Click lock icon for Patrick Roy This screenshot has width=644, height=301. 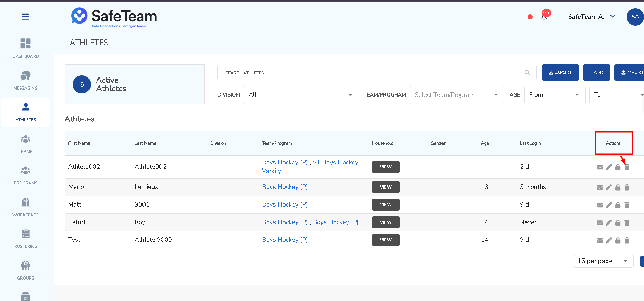(618, 223)
